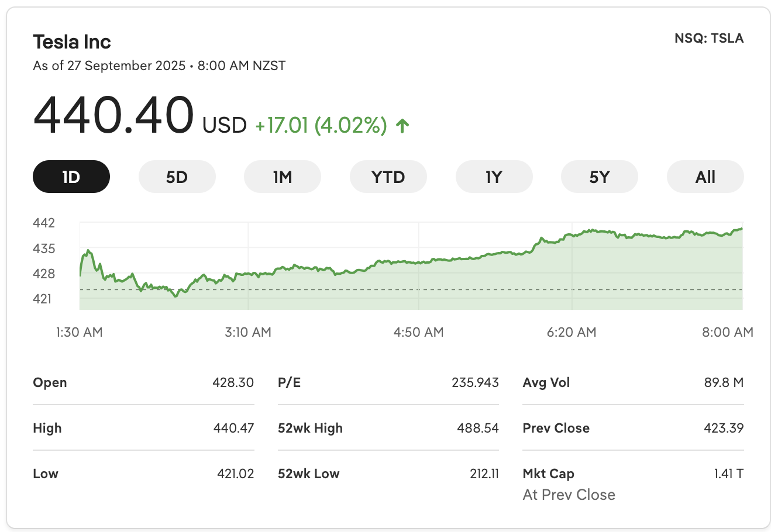Click the NSQ: TSLA ticker label
The image size is (771, 532).
[709, 39]
